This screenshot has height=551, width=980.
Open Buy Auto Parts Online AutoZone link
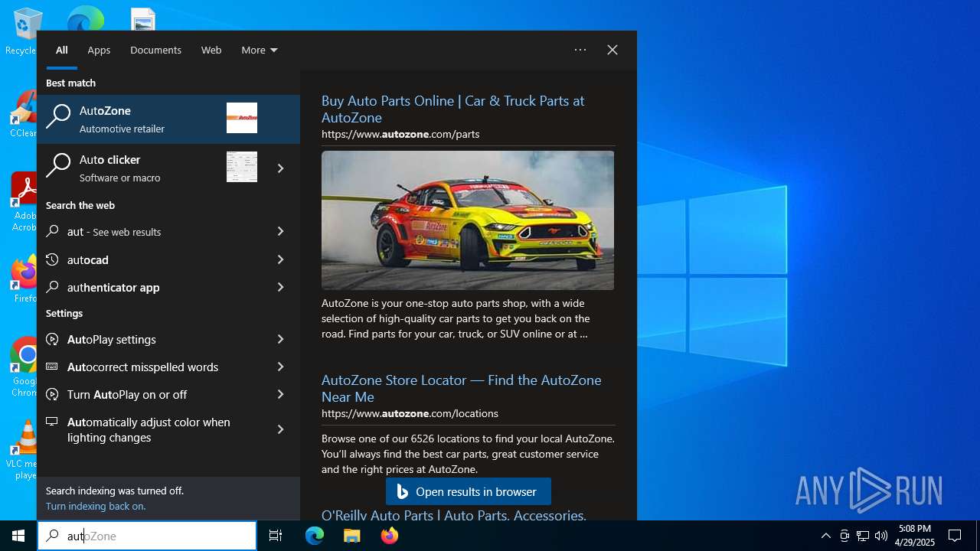click(452, 109)
